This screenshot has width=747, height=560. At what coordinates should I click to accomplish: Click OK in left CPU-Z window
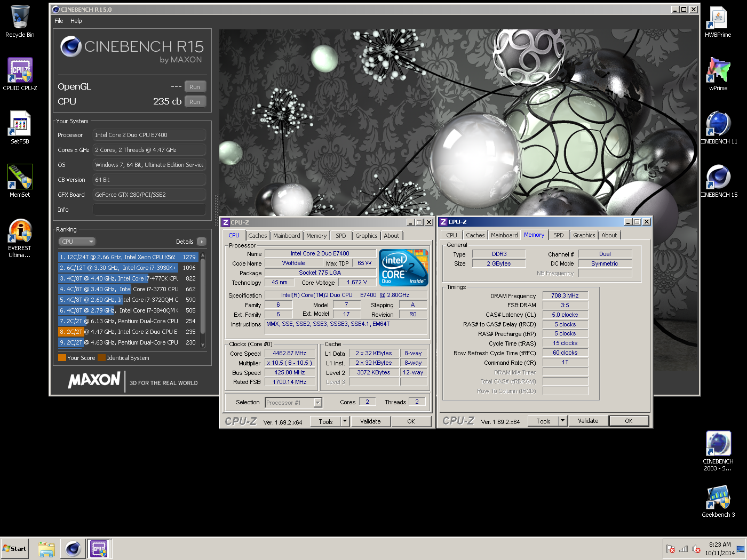click(411, 421)
